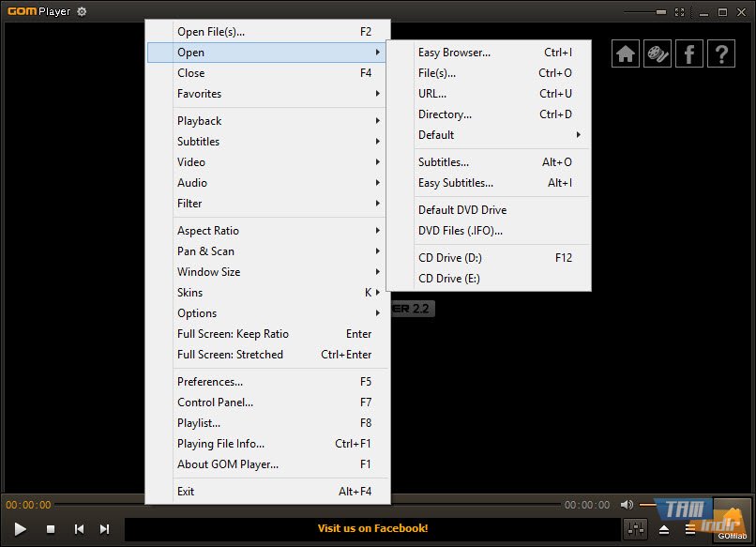Open the equalizer control panel icon

pyautogui.click(x=635, y=529)
